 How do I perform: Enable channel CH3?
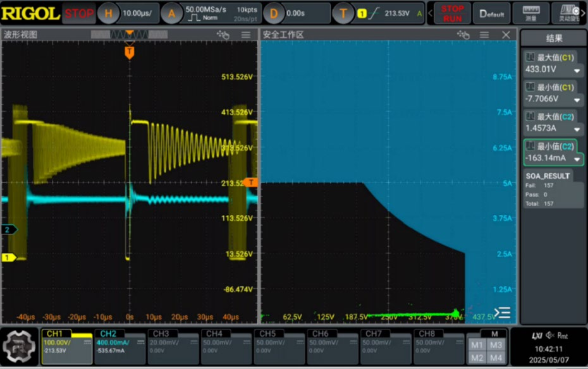point(173,346)
